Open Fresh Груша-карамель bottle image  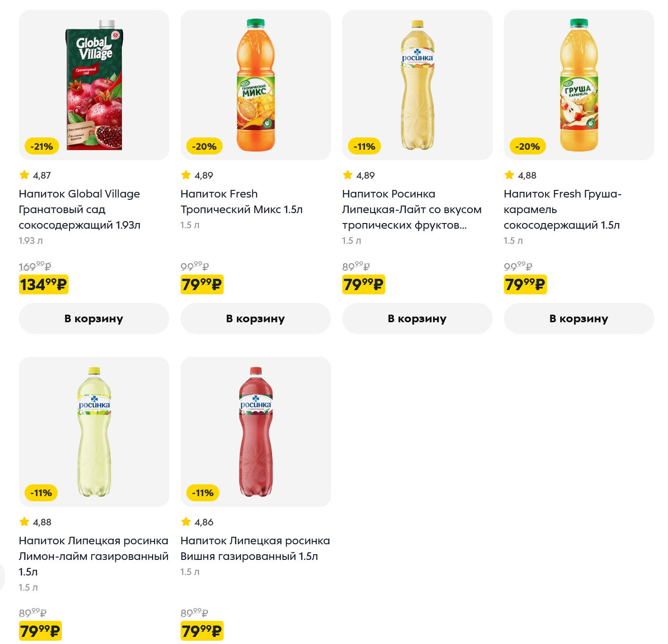click(579, 85)
